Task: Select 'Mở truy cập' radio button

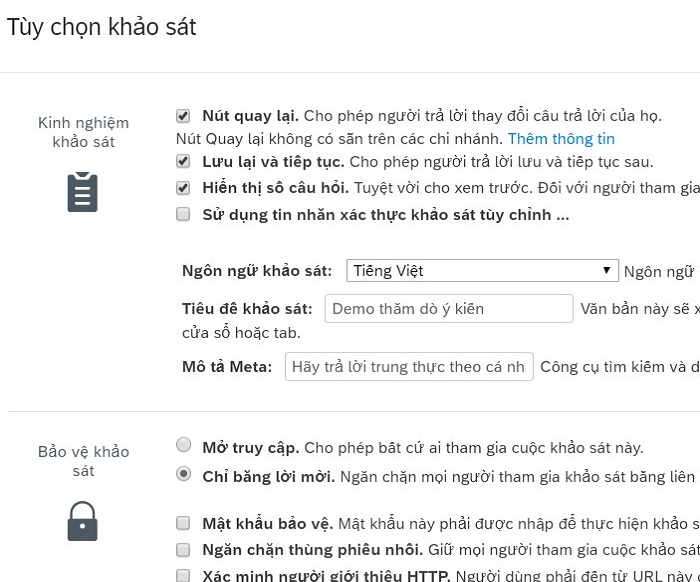Action: pyautogui.click(x=183, y=445)
